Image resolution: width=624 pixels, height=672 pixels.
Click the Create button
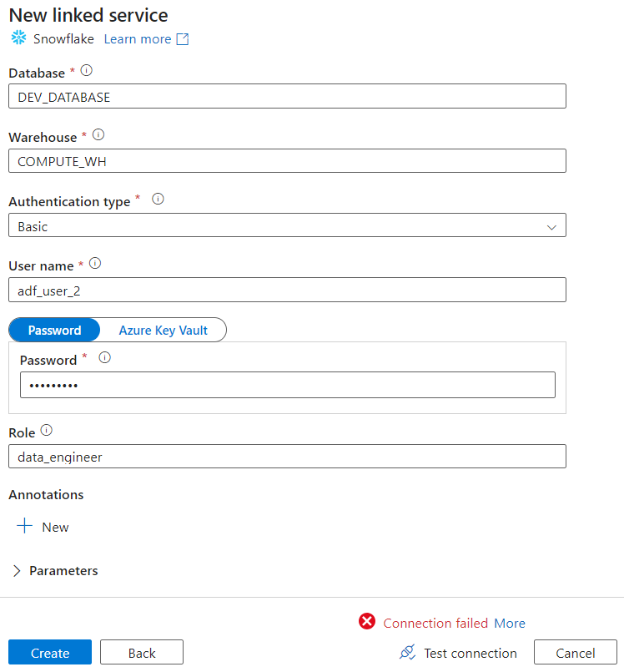click(50, 652)
